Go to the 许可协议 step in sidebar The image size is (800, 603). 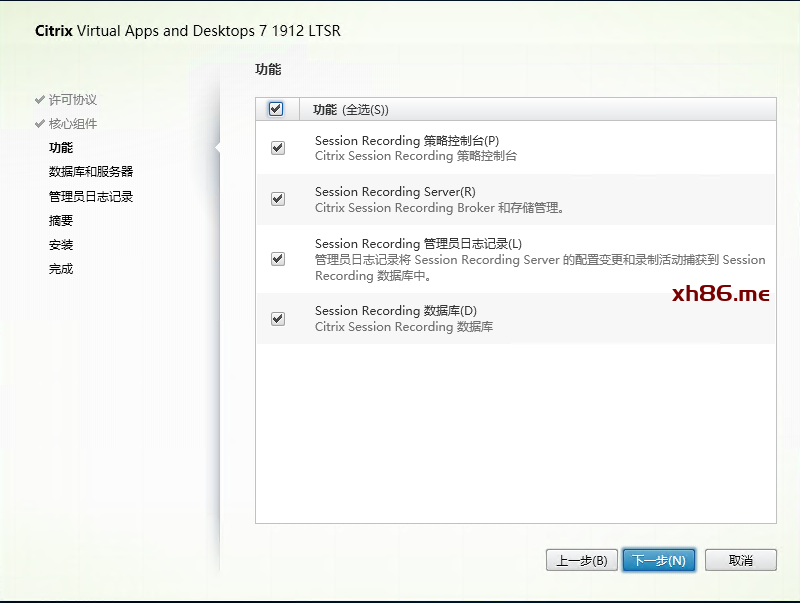pyautogui.click(x=73, y=100)
